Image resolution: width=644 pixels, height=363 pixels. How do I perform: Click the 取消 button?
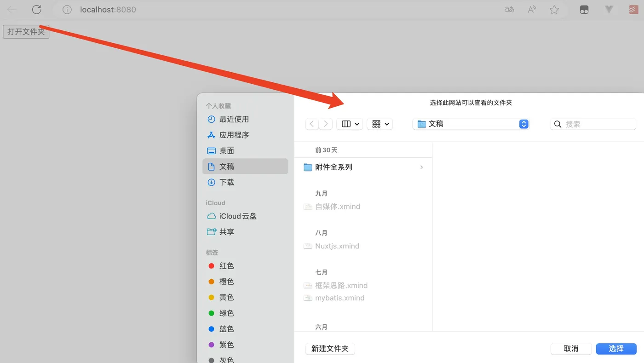tap(571, 349)
